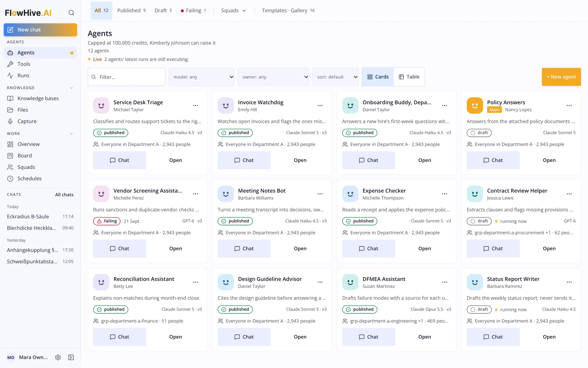Viewport: 588px width, 368px height.
Task: Open Runs in the sidebar
Action: 40,75
